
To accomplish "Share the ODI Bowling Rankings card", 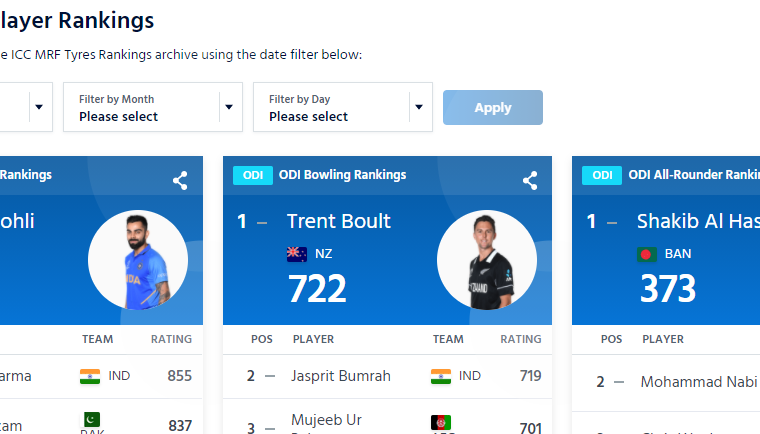I will click(530, 180).
